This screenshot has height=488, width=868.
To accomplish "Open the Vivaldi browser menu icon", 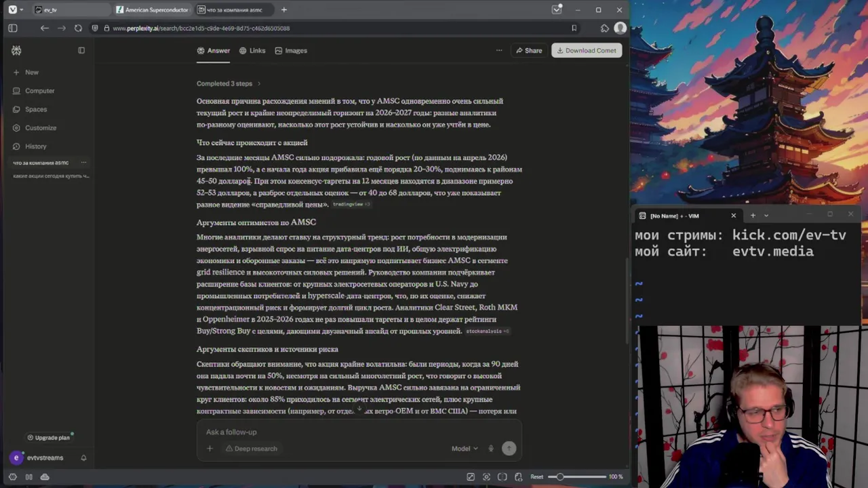I will pyautogui.click(x=12, y=9).
